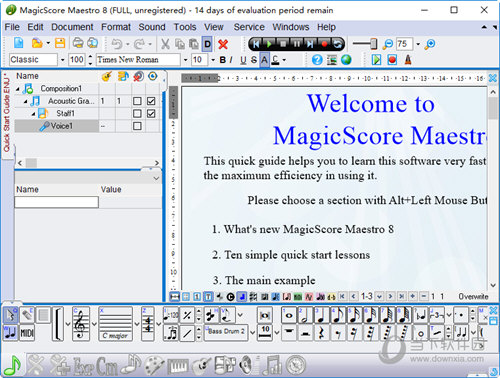Open the green note tab at the bottom
500x378 pixels.
tap(12, 365)
